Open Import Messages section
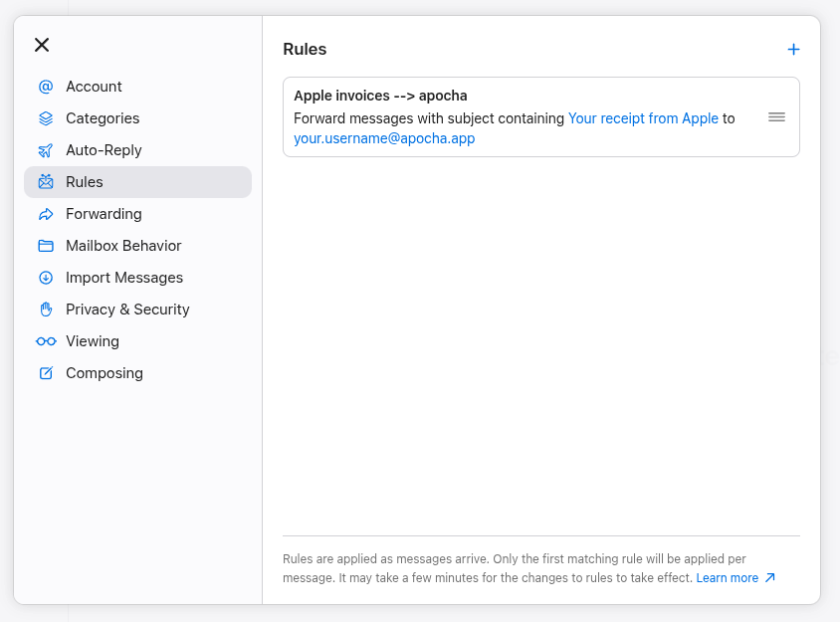Viewport: 840px width, 622px height. coord(137,278)
